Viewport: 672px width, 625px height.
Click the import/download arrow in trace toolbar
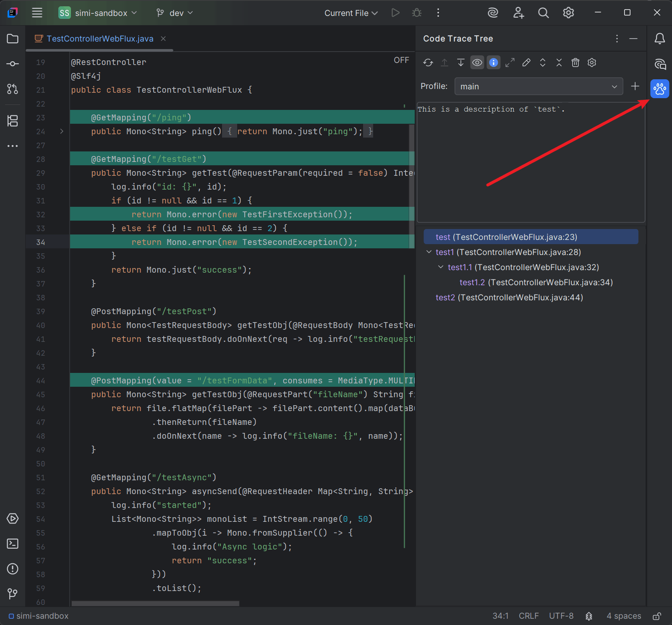coord(461,62)
